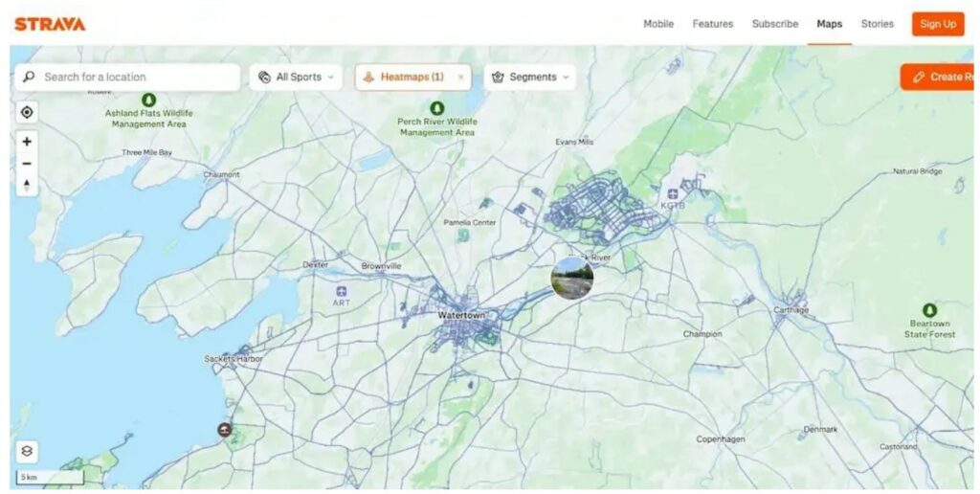The width and height of the screenshot is (980, 494).
Task: Zoom out with the minus button
Action: pos(27,164)
